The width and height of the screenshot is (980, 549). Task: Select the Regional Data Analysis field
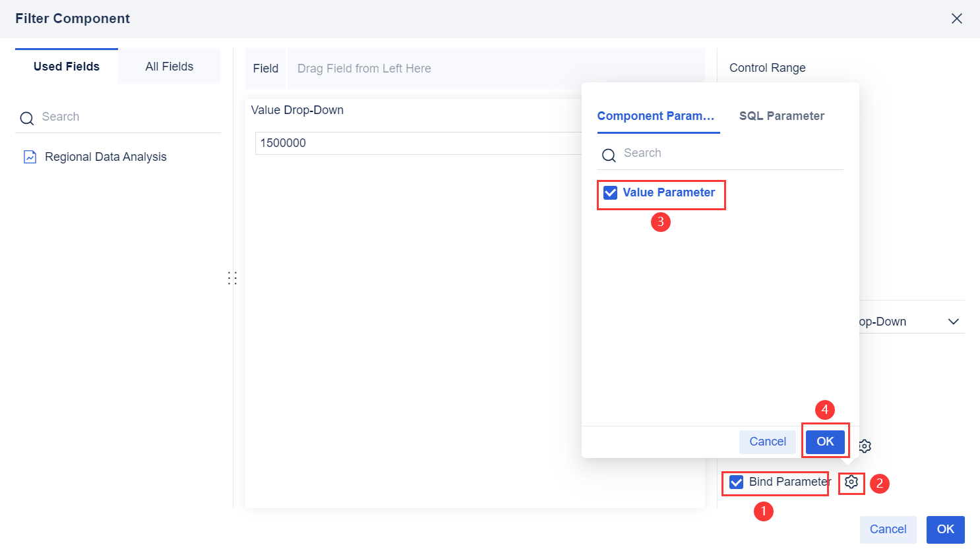point(105,156)
